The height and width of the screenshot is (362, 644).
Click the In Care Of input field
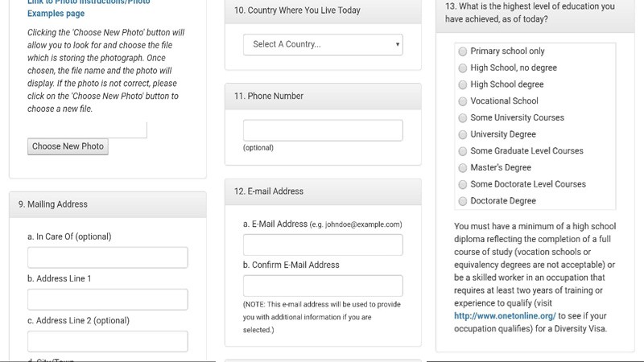point(108,257)
